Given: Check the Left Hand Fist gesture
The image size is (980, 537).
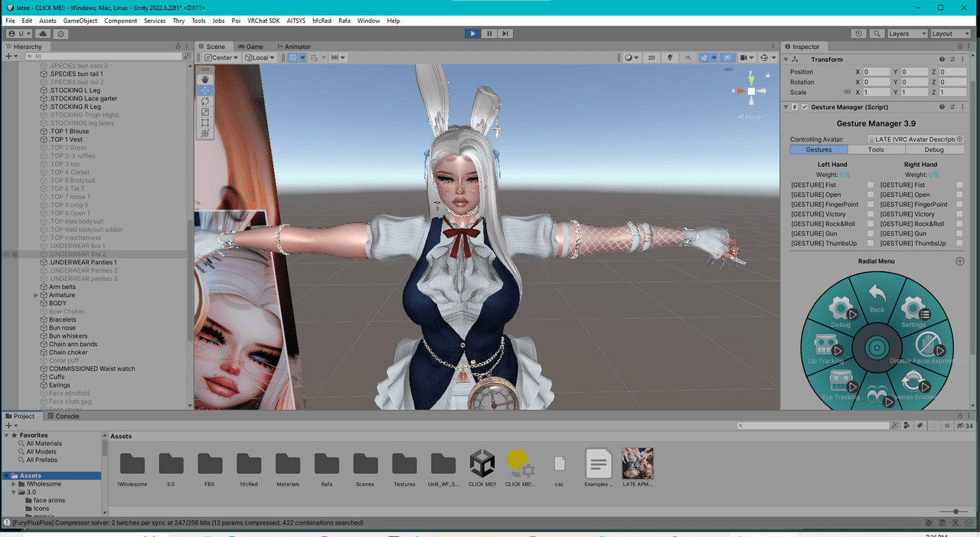Looking at the screenshot, I should point(871,185).
